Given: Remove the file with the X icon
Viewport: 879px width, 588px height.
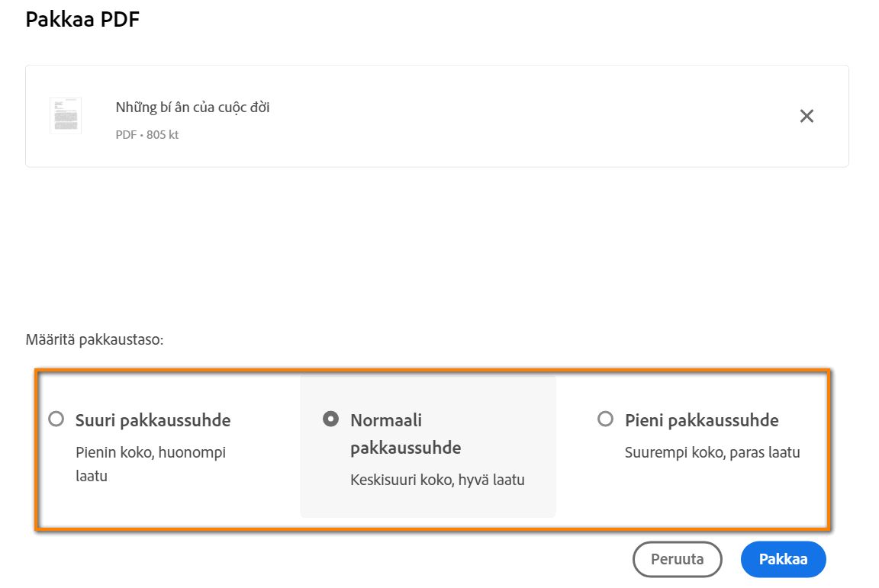Looking at the screenshot, I should click(x=807, y=116).
